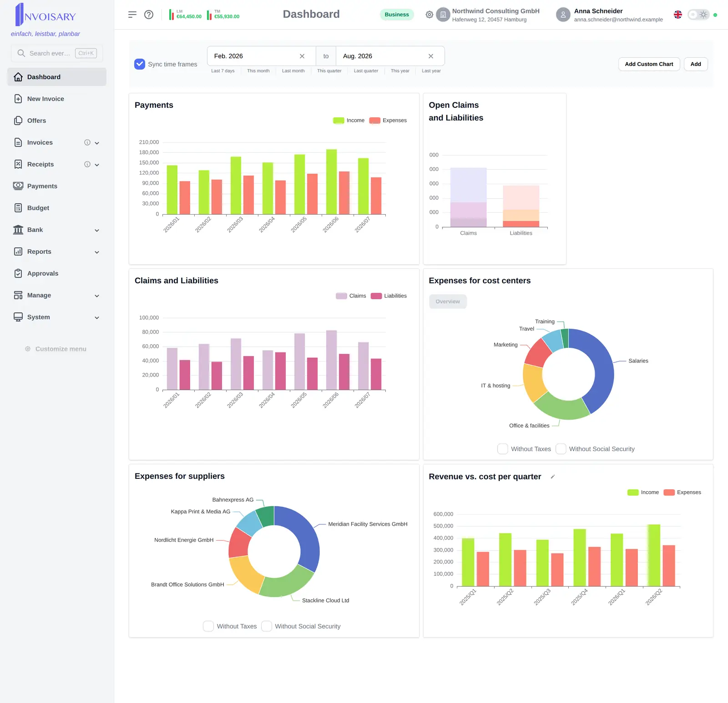Expand the Invoices submenu chevron
Image resolution: width=728 pixels, height=703 pixels.
tap(97, 143)
